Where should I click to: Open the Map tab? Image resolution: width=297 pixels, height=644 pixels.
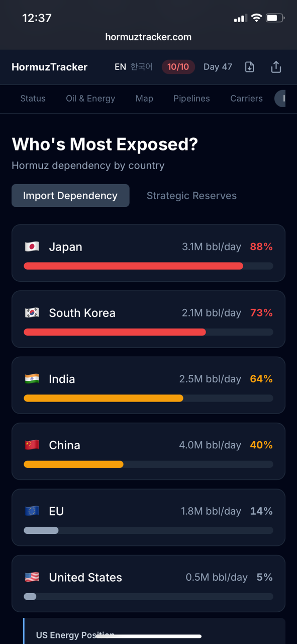[x=144, y=99]
